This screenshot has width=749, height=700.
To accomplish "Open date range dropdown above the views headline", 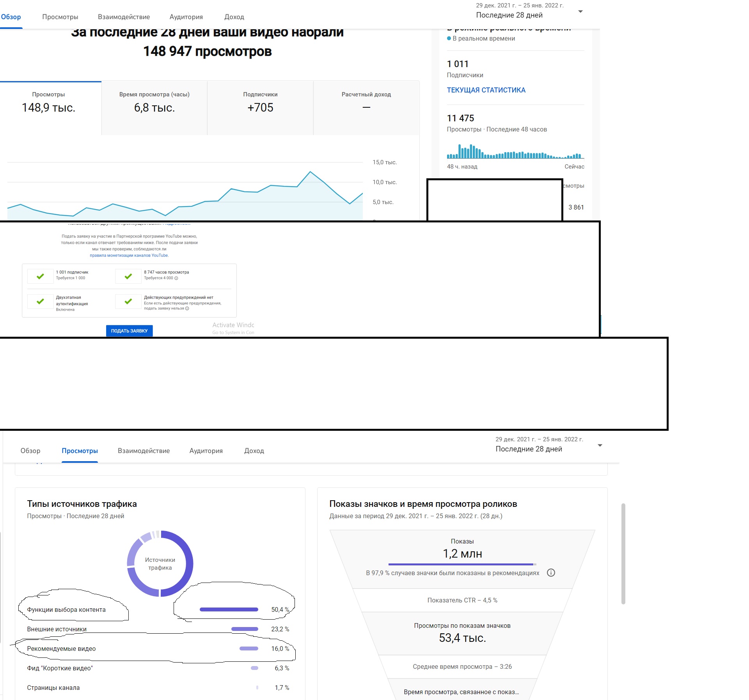I will pos(580,12).
